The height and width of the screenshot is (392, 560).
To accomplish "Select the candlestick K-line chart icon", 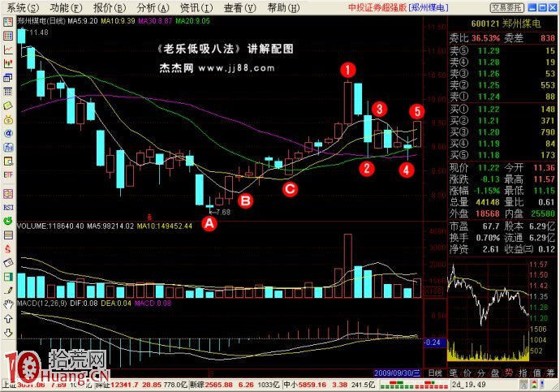I will [x=8, y=63].
